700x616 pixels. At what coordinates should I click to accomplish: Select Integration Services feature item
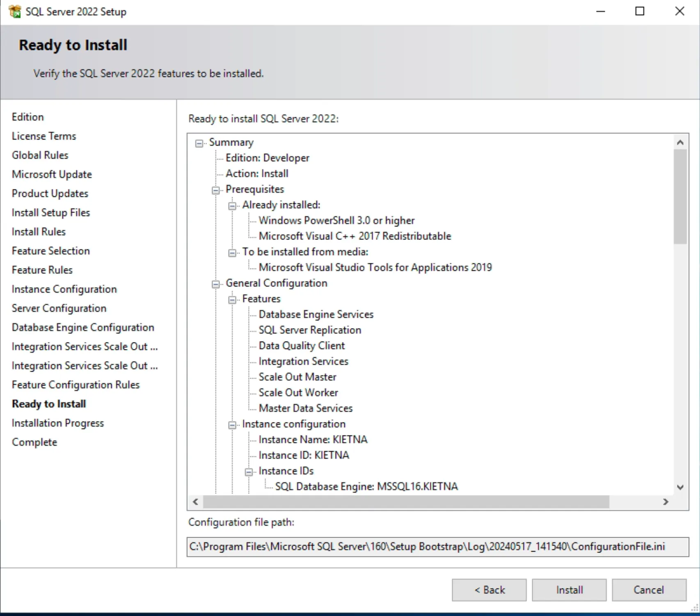303,361
